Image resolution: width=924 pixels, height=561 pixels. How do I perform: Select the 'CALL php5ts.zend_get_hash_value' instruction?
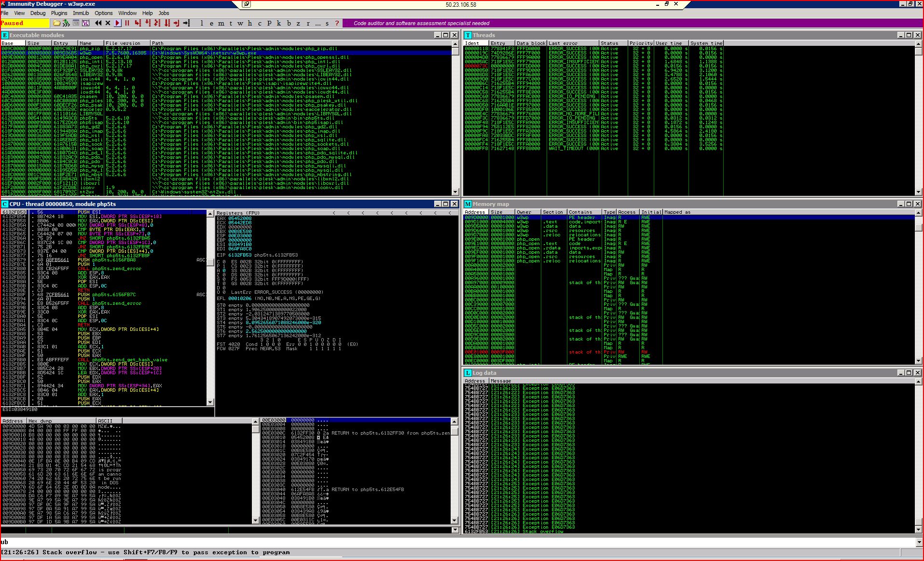pyautogui.click(x=122, y=359)
